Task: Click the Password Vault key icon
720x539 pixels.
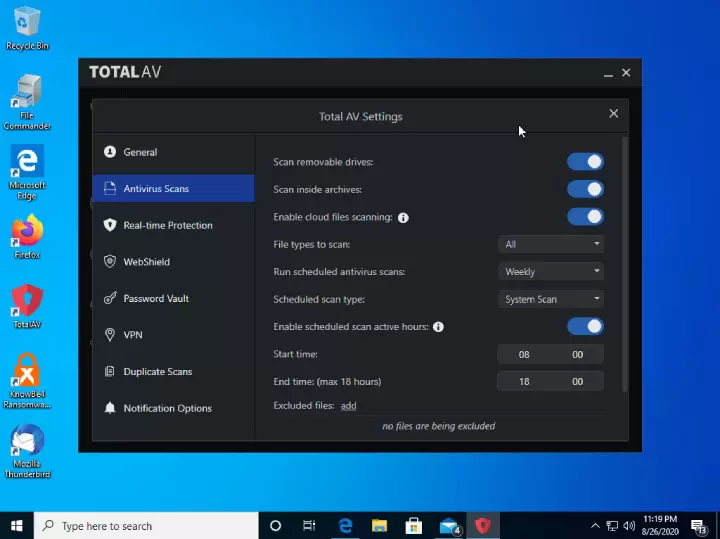Action: 110,298
